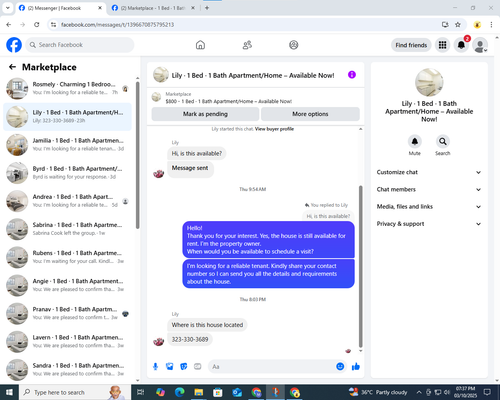This screenshot has width=500, height=400.
Task: Expand the Privacy & support section
Action: tap(429, 224)
